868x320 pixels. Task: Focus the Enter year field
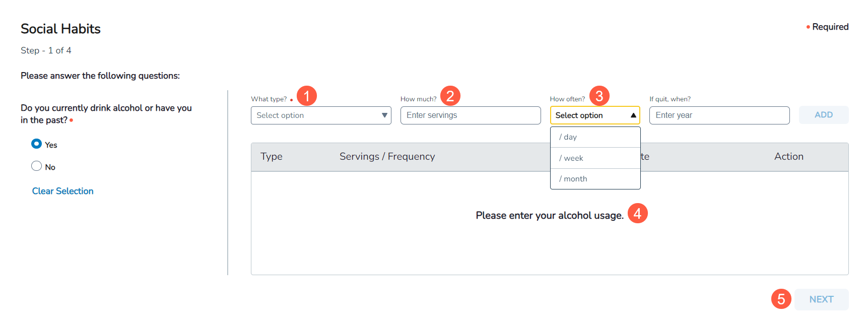pyautogui.click(x=719, y=115)
